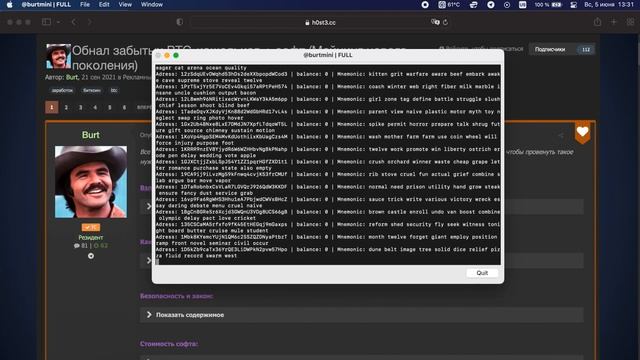Go to page 4 of the thread
Image resolution: width=640 pixels, height=360 pixels.
pyautogui.click(x=95, y=107)
